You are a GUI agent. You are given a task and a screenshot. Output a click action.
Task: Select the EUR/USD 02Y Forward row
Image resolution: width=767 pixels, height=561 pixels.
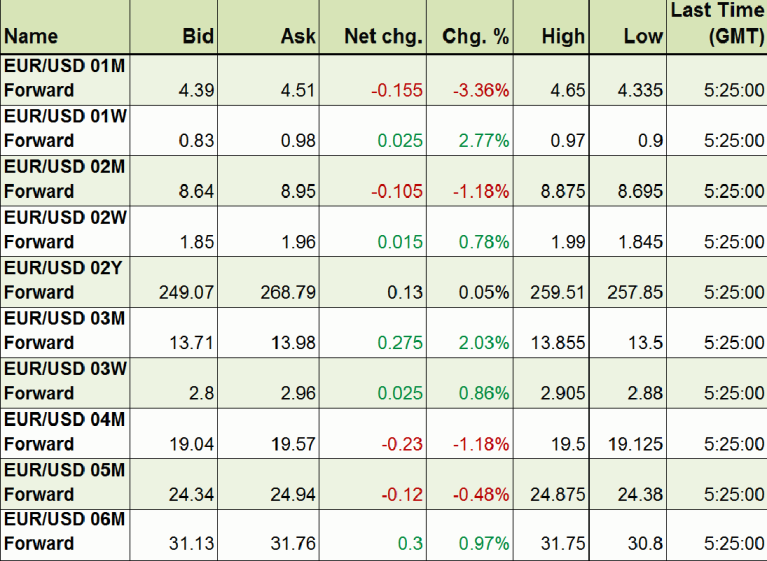pos(65,281)
